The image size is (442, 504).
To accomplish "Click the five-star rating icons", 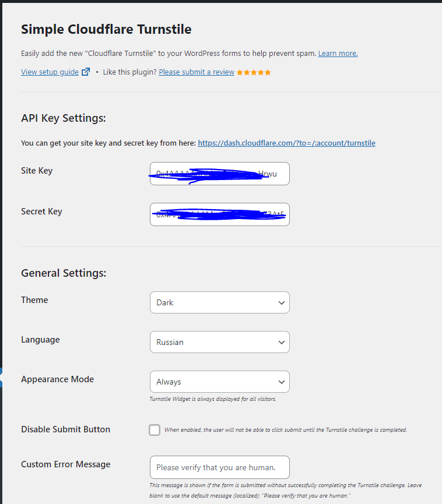I will pos(254,72).
